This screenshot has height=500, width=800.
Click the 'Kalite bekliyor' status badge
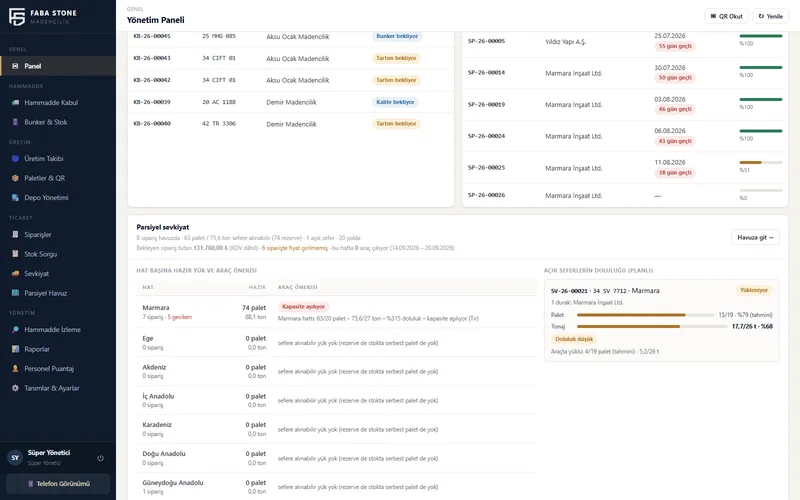coord(395,102)
